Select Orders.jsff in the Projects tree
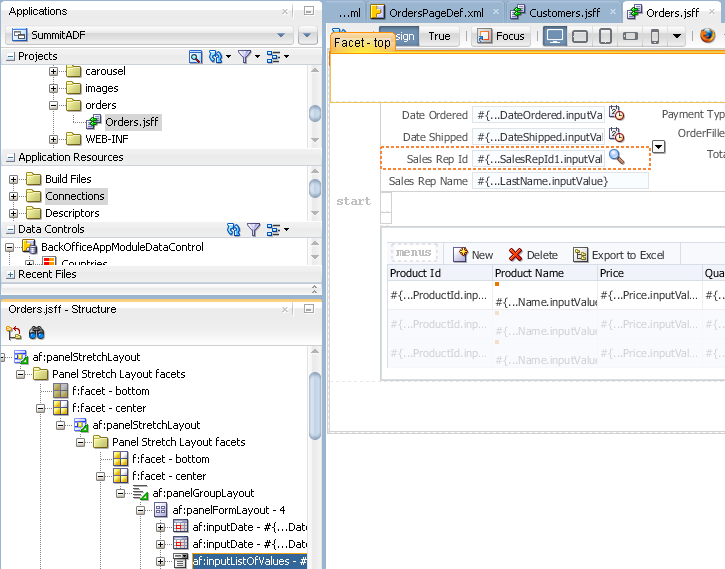The image size is (725, 569). 131,122
